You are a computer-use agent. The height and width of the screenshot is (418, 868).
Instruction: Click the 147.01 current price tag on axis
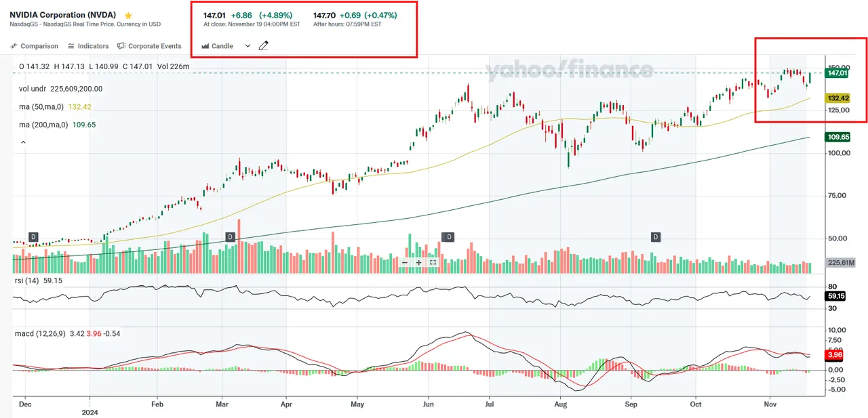pos(838,73)
